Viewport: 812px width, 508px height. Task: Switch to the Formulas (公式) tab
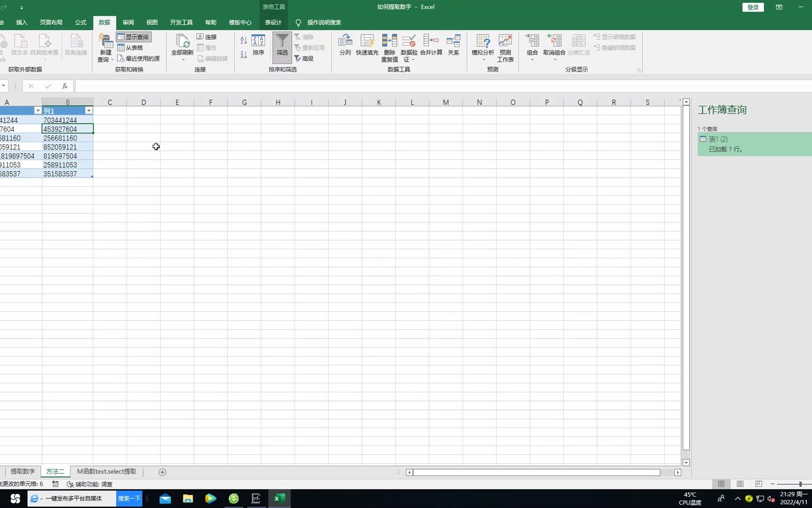point(81,22)
